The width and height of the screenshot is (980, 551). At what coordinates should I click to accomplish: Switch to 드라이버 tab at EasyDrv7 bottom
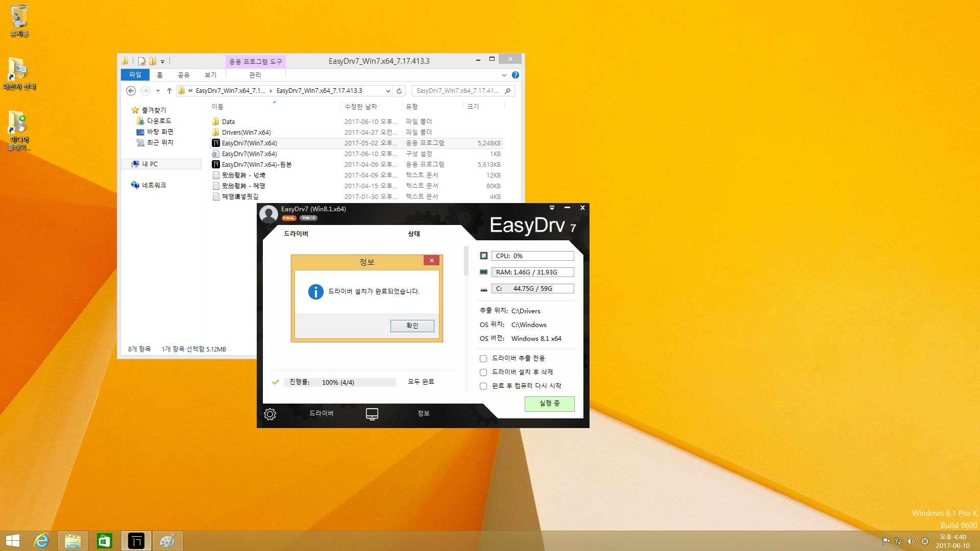tap(322, 413)
